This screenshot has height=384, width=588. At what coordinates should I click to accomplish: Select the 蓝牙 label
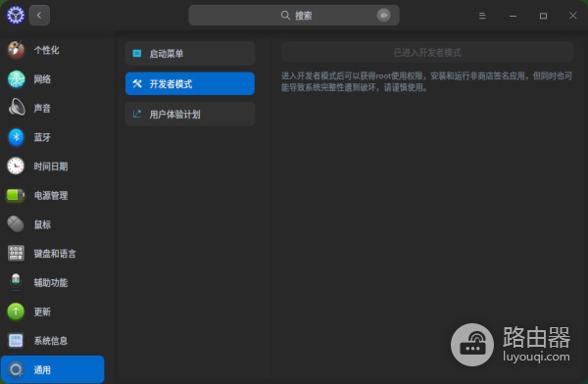point(42,137)
